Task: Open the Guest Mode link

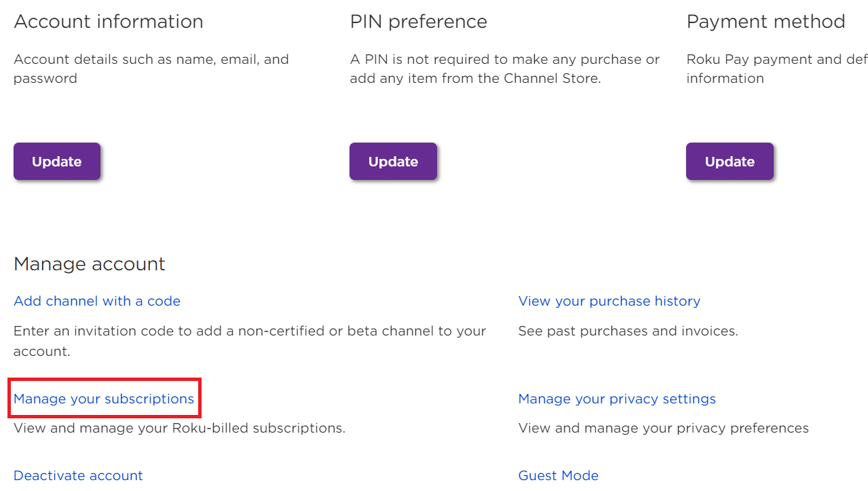Action: click(558, 475)
